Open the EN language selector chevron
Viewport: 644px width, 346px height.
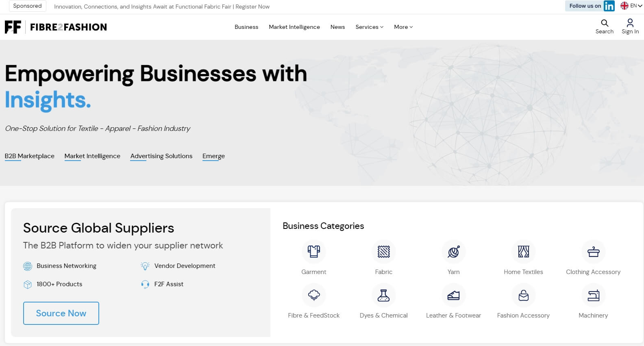pyautogui.click(x=640, y=6)
